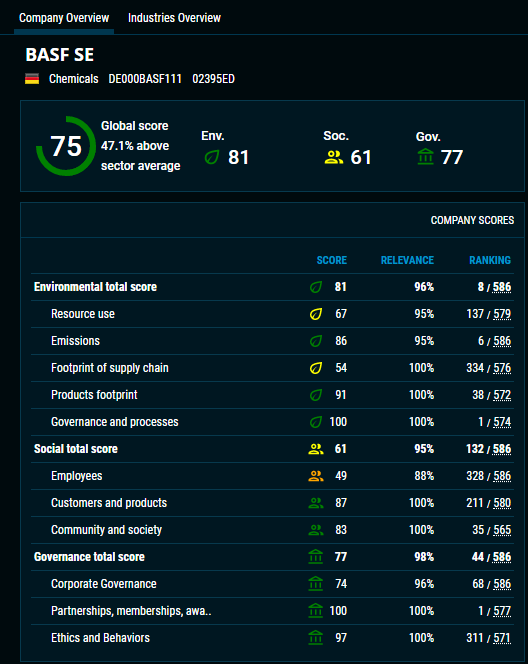Open the 579 ranking link for Resource use
The width and height of the screenshot is (528, 664).
[502, 314]
